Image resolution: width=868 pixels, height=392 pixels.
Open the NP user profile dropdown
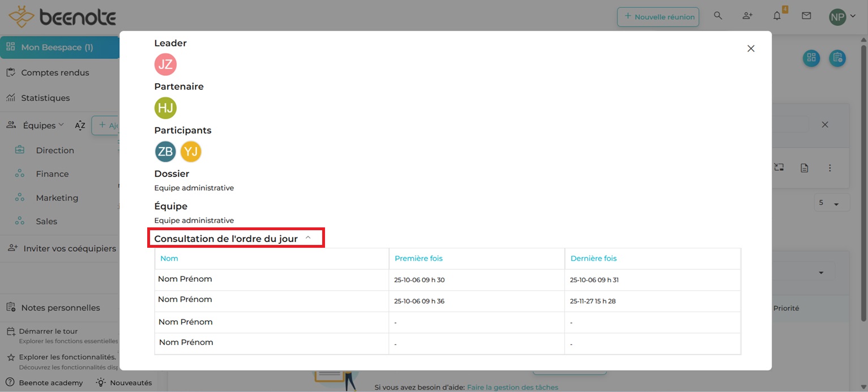[x=842, y=16]
